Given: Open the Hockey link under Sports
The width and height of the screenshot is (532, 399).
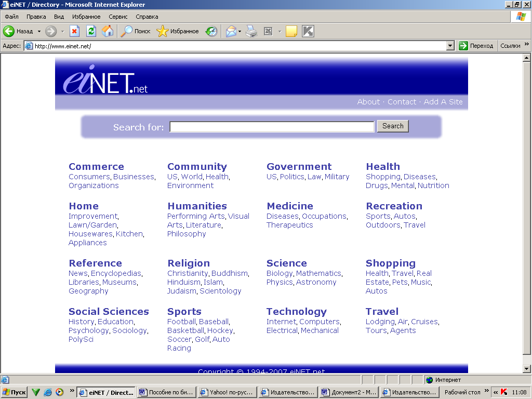Looking at the screenshot, I should click(x=220, y=330).
